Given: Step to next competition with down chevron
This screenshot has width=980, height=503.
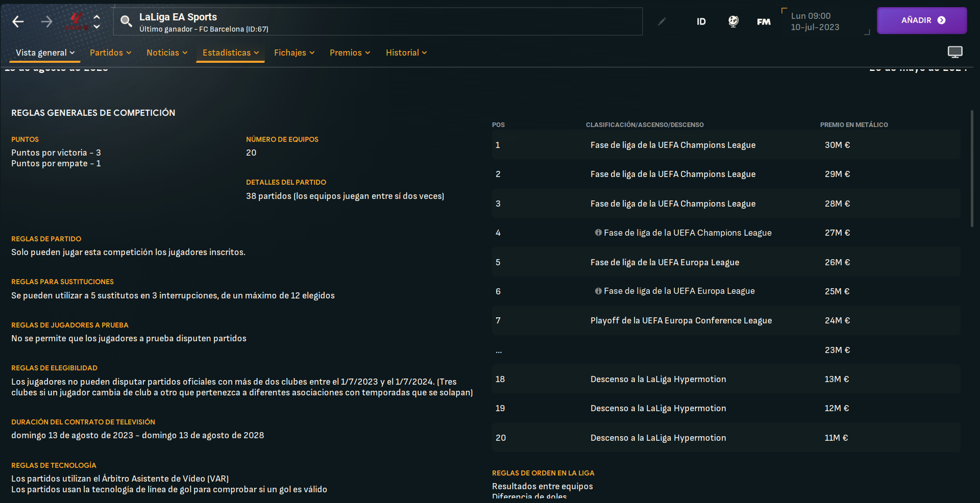Looking at the screenshot, I should coord(96,27).
